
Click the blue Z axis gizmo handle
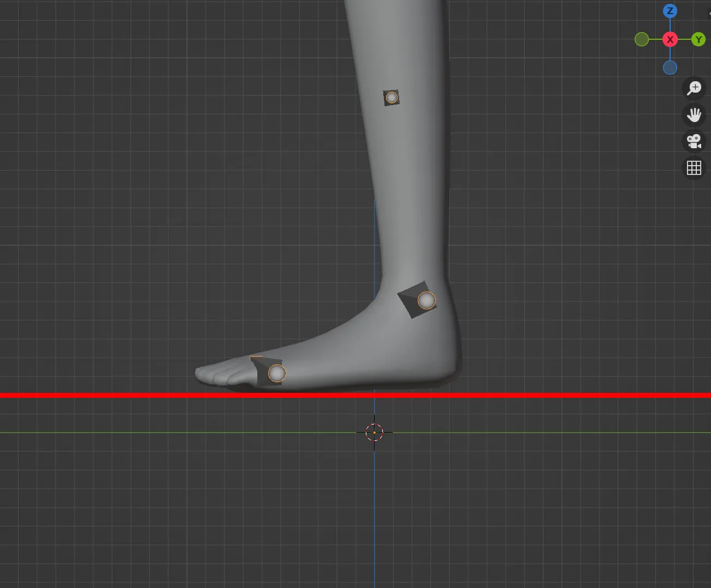point(670,11)
